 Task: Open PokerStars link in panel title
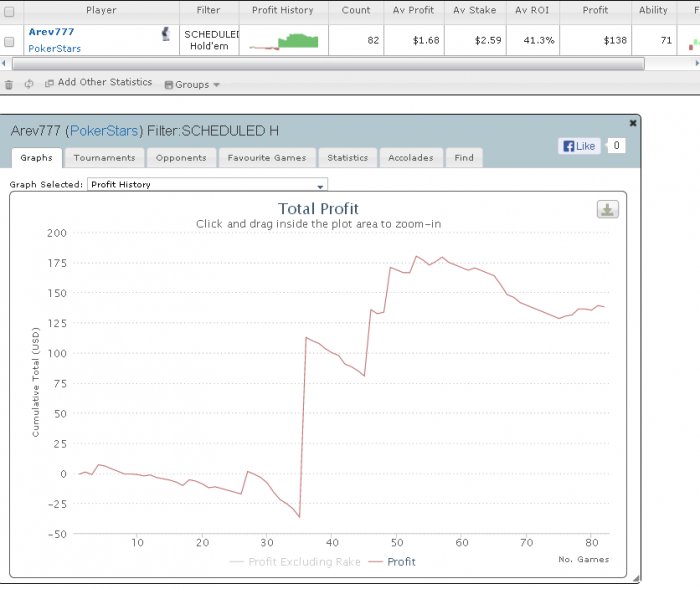104,131
